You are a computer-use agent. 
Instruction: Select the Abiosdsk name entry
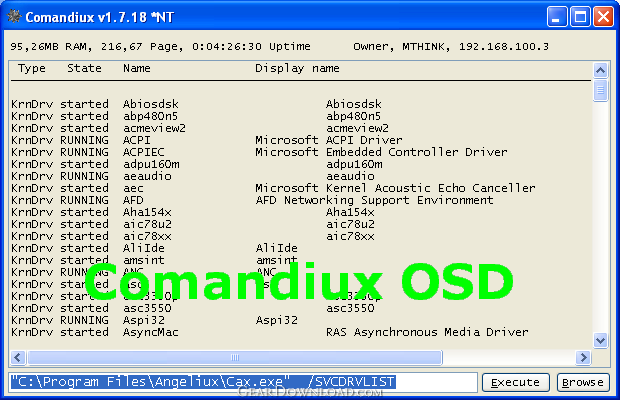[x=151, y=104]
